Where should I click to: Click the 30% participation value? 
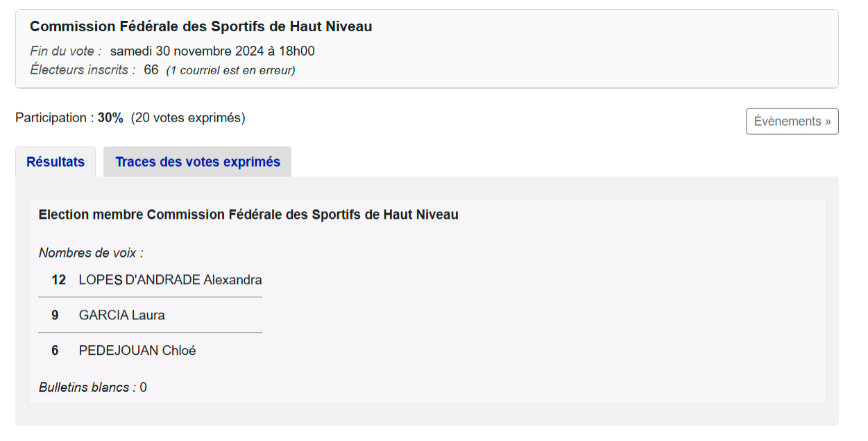110,117
